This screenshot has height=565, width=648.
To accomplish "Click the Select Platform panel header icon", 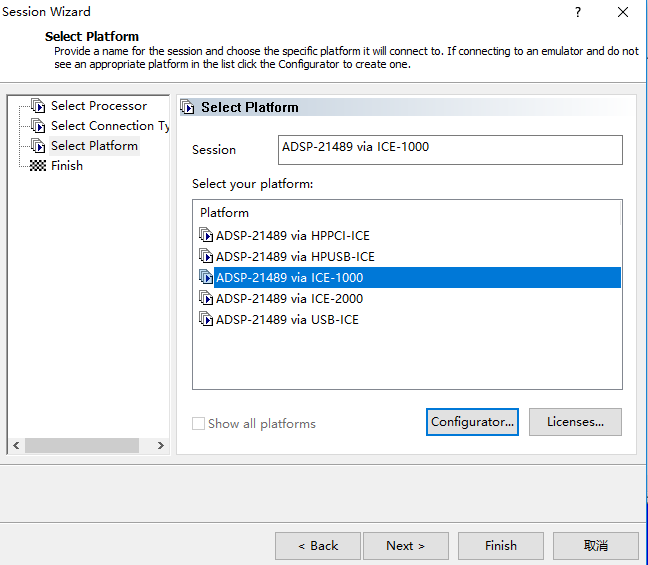I will tap(187, 107).
